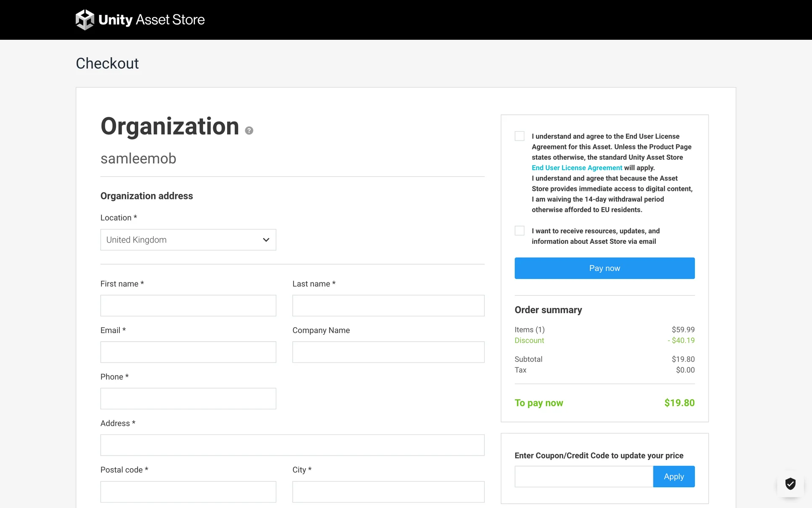Check the End User License Agreement checkbox

pos(519,136)
